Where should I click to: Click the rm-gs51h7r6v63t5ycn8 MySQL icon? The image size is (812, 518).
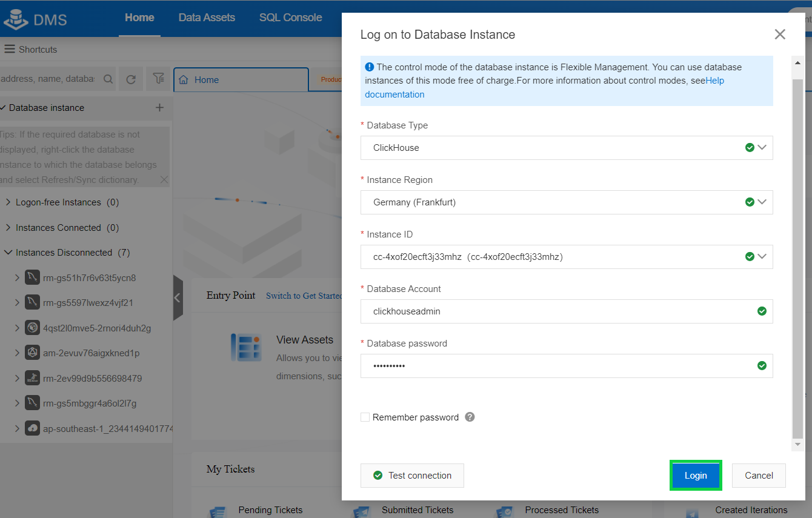point(32,278)
